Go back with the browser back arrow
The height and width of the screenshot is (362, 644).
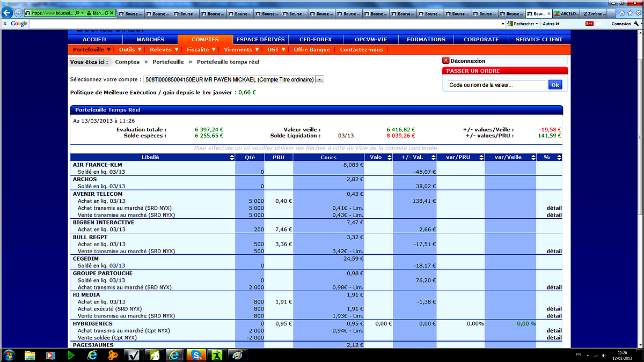(x=8, y=12)
